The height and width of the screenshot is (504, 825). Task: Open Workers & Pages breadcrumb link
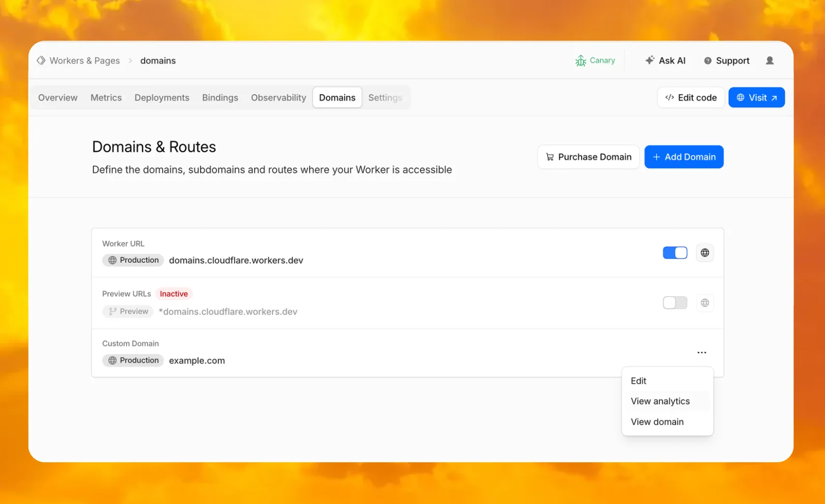tap(85, 60)
